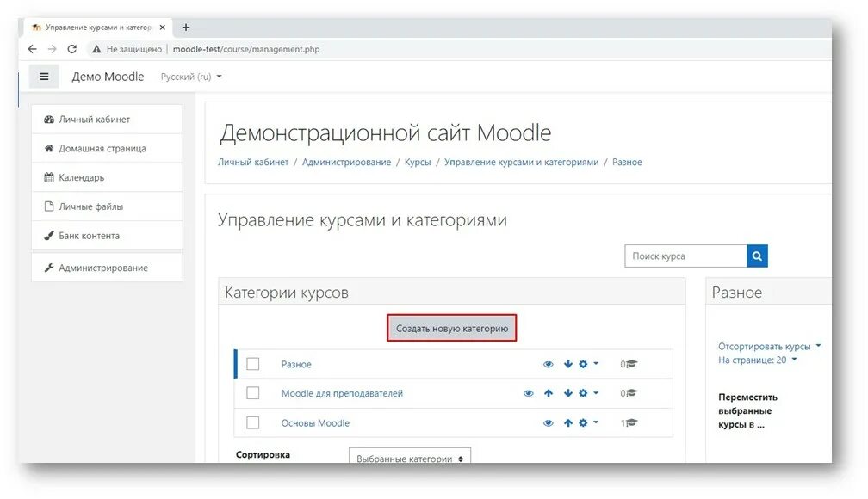The image size is (868, 499).
Task: Click the Демо Moodle site title
Action: 108,77
